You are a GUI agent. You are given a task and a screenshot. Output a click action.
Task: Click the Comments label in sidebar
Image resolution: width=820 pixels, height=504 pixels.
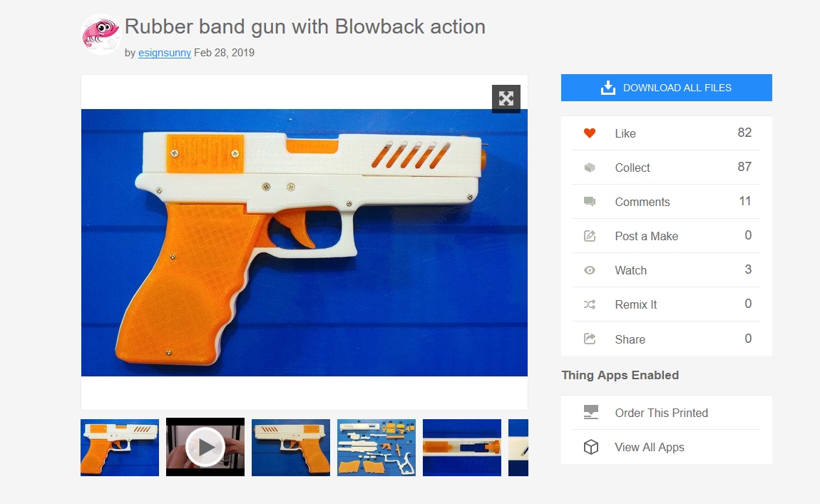click(642, 202)
